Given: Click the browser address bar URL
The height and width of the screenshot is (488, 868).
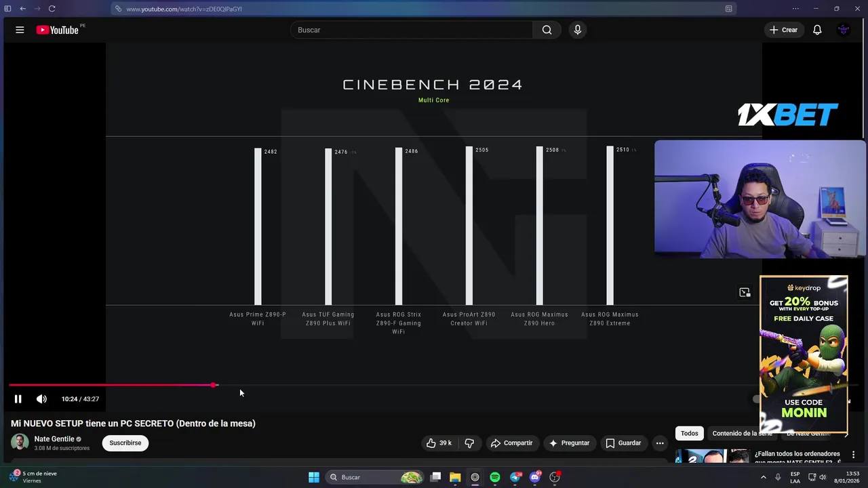Looking at the screenshot, I should point(184,9).
